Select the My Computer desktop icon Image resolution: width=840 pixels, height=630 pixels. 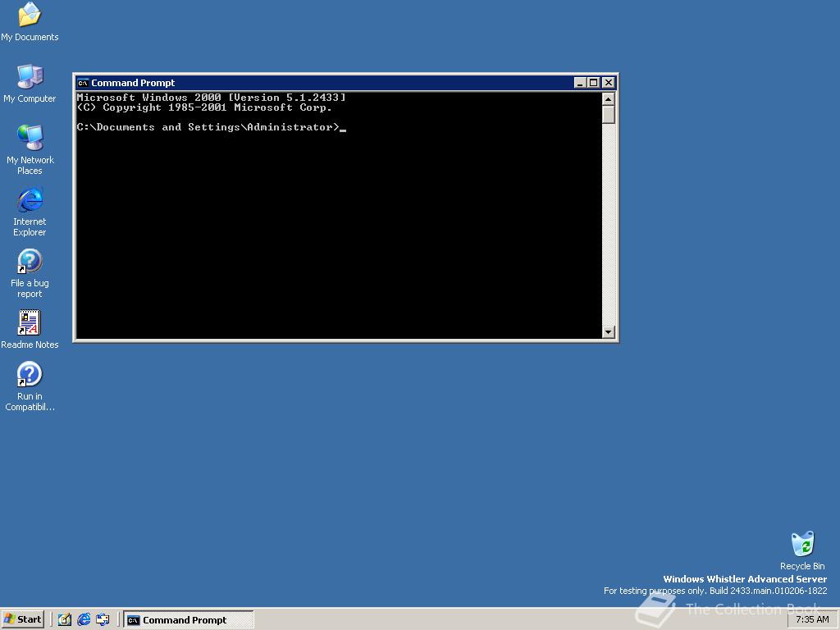(30, 83)
